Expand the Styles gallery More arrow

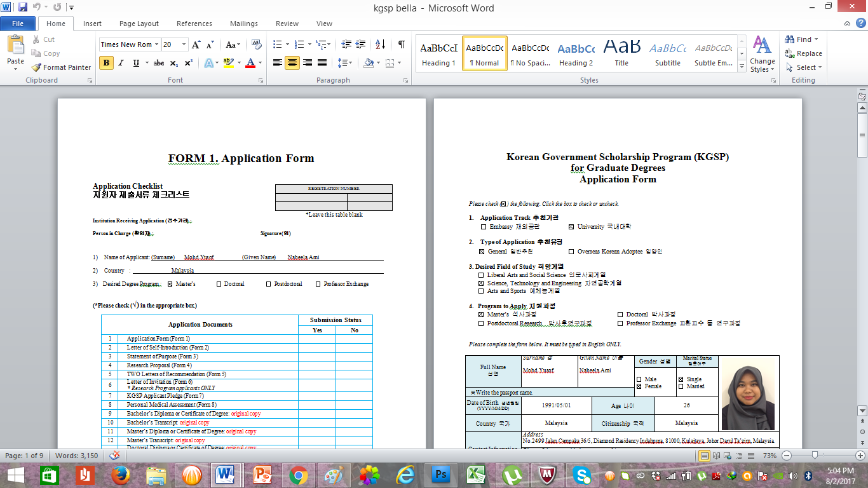[x=742, y=67]
